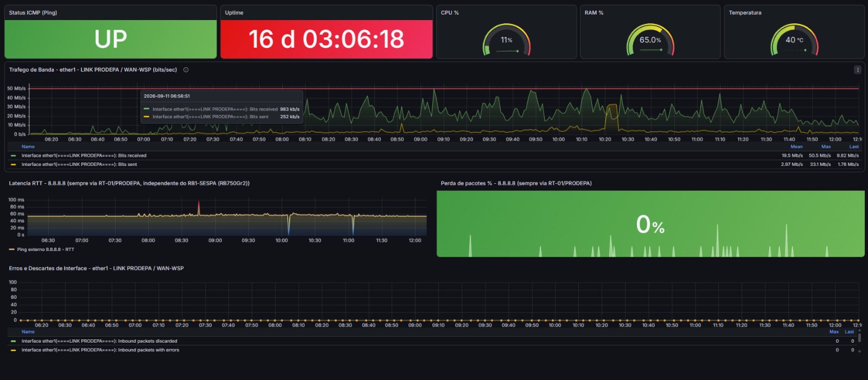Open the RAM % panel title menu

click(594, 12)
